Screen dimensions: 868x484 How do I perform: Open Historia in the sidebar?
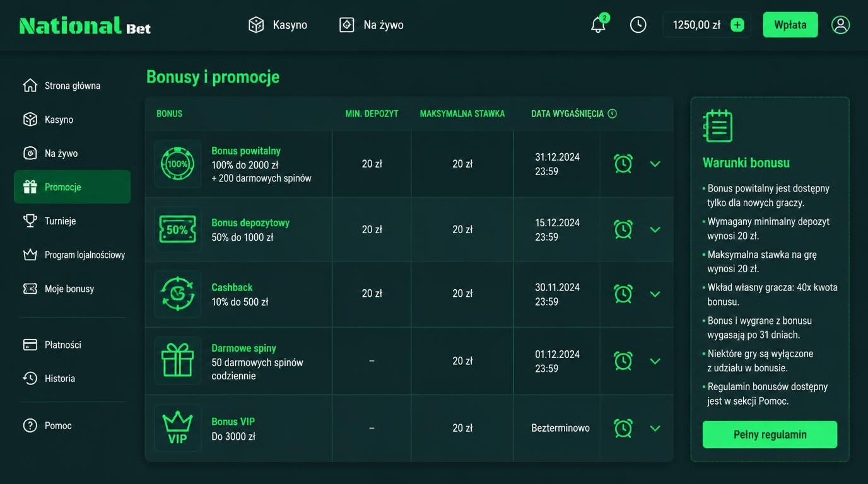73,378
